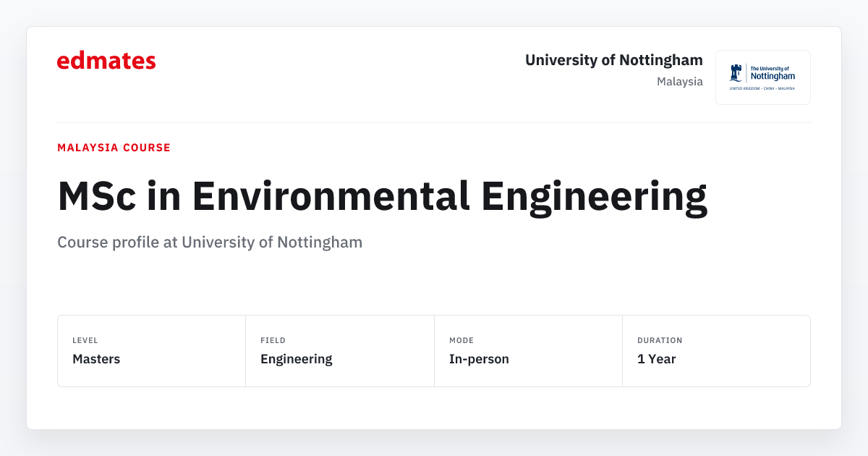This screenshot has width=868, height=456.
Task: Select the University of Nottingham header name
Action: (x=614, y=60)
